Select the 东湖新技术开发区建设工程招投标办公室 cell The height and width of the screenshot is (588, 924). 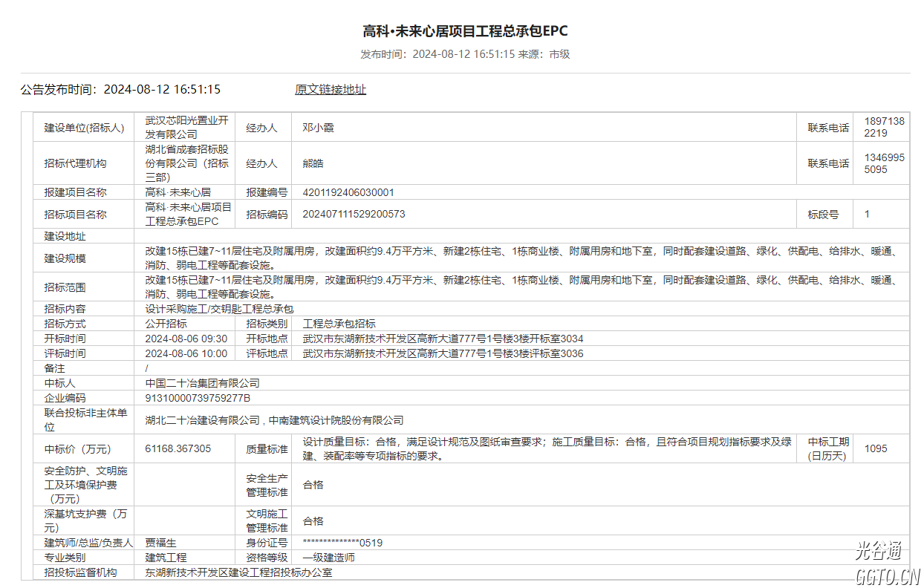point(238,572)
